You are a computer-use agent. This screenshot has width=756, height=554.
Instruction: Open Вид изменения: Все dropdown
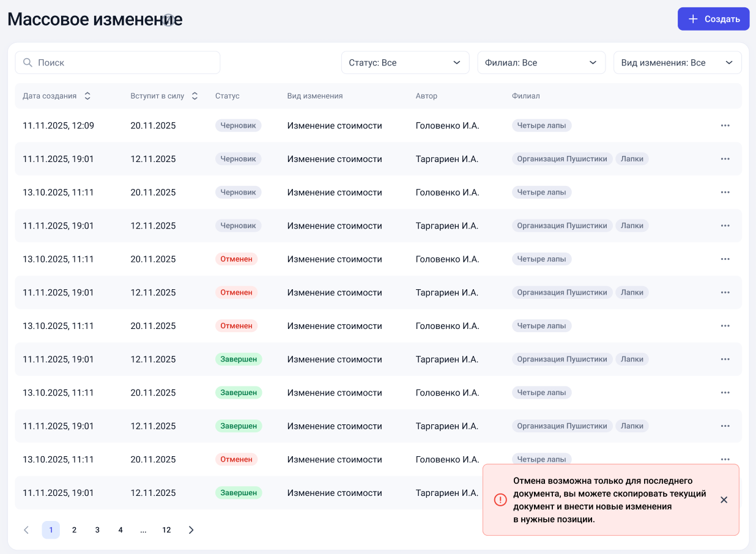[678, 62]
